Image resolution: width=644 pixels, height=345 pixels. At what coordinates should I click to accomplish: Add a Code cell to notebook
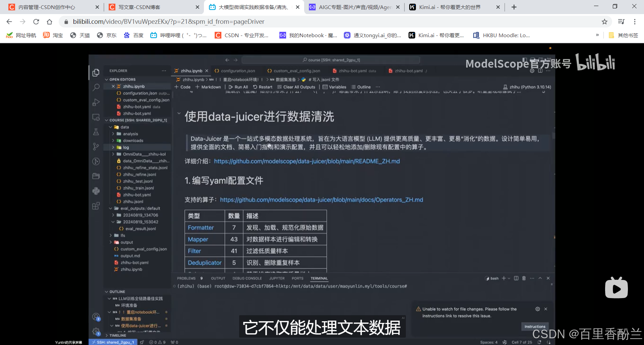pos(182,87)
